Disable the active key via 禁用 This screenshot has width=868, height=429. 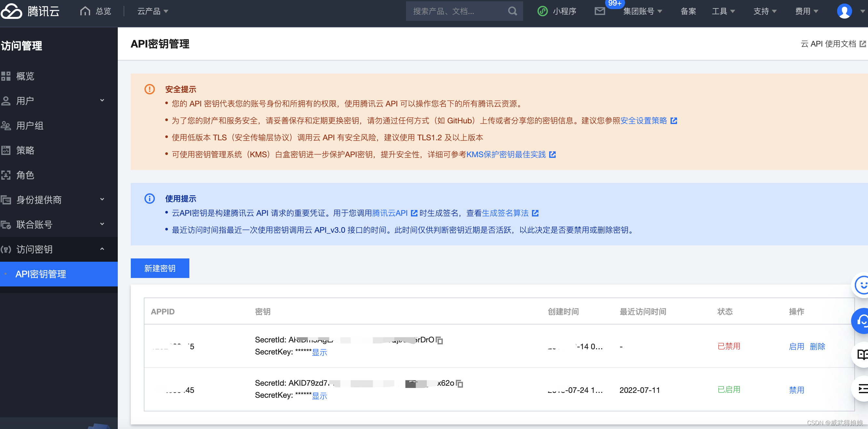[x=796, y=390]
